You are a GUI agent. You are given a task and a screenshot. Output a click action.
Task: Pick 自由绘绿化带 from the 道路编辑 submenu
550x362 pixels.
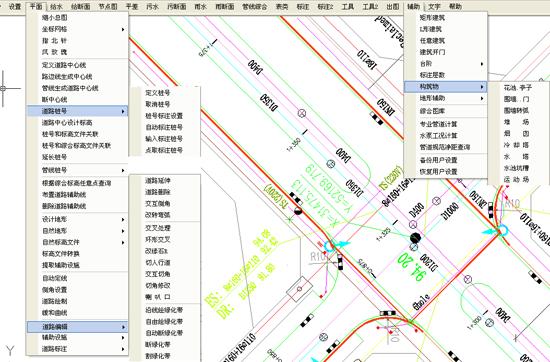(x=164, y=321)
